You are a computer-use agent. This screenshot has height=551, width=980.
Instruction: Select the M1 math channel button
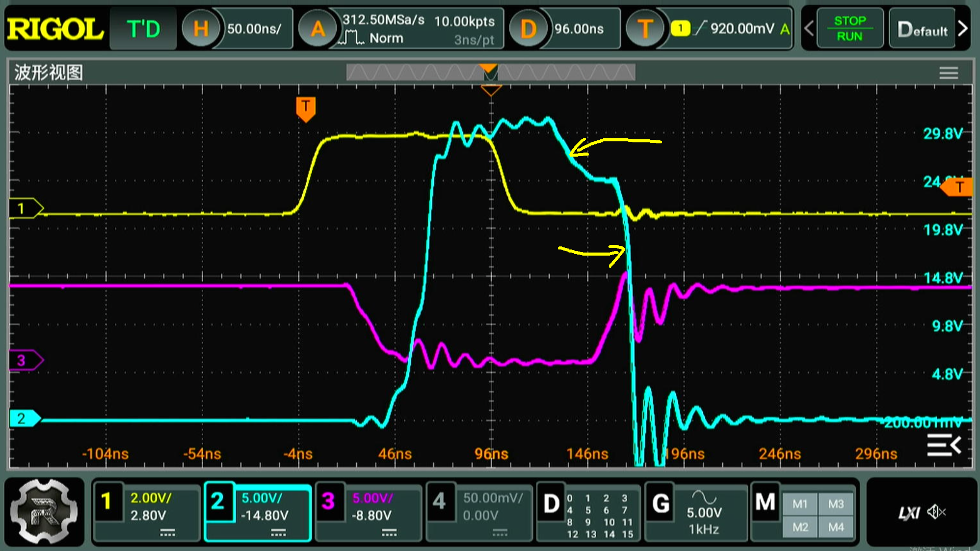[800, 504]
